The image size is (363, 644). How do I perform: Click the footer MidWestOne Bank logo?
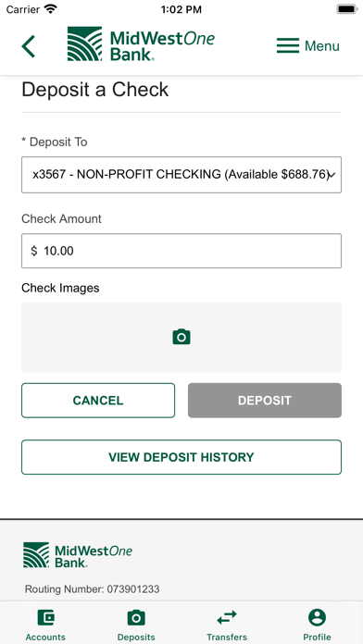tap(78, 555)
